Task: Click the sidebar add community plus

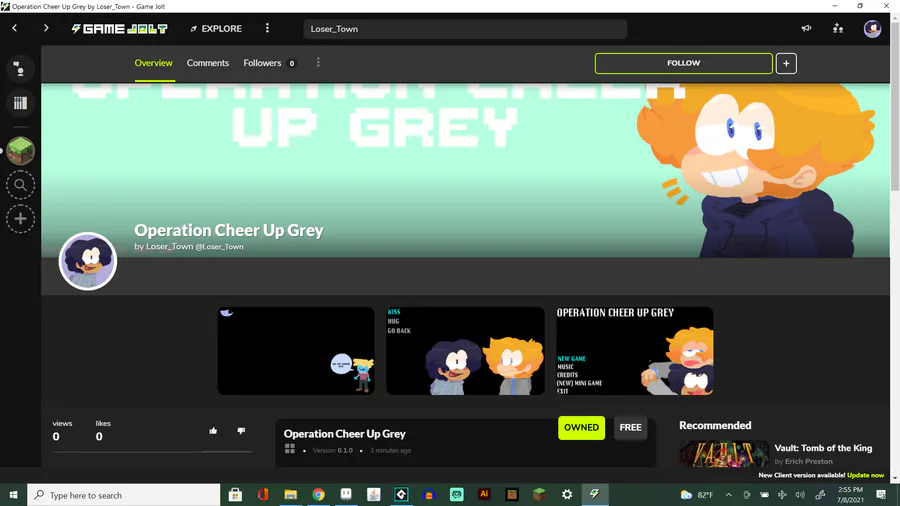Action: (20, 219)
